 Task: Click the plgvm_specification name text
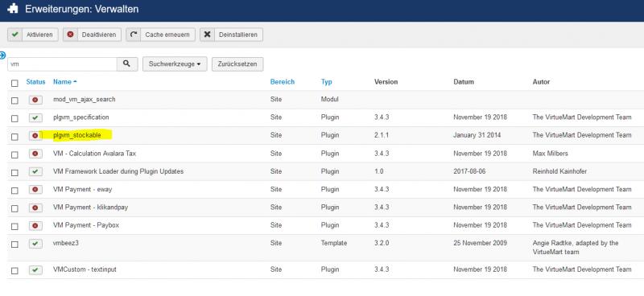[x=81, y=117]
